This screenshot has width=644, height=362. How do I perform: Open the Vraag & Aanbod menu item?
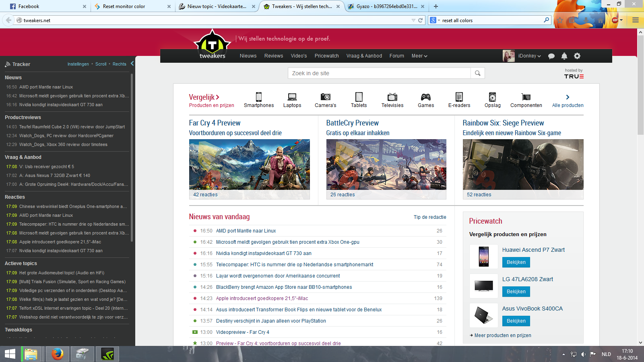pos(364,56)
